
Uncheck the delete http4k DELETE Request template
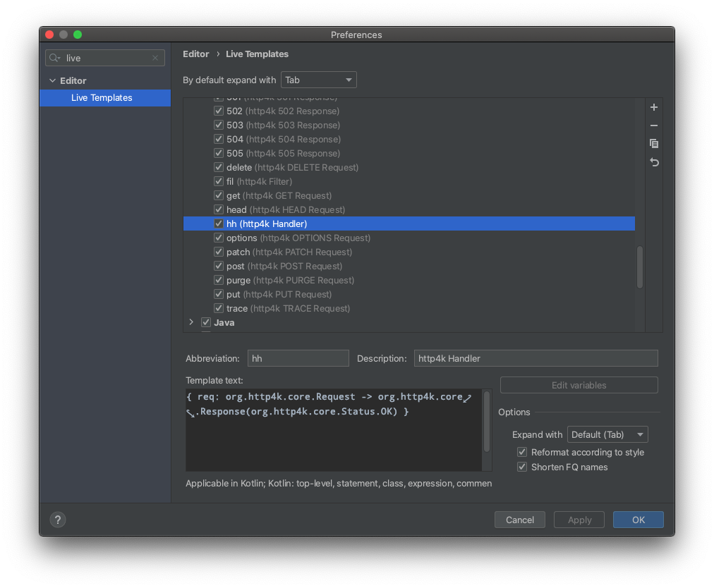219,167
